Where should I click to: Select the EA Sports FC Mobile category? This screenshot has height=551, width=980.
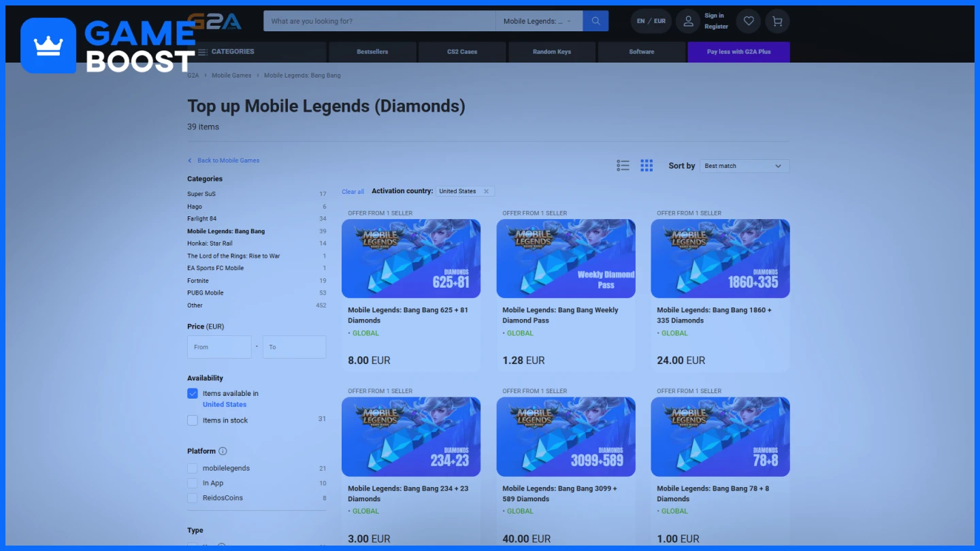[215, 268]
